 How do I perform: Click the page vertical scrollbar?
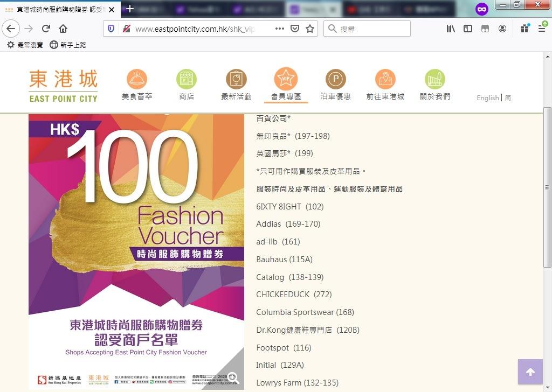[x=548, y=187]
